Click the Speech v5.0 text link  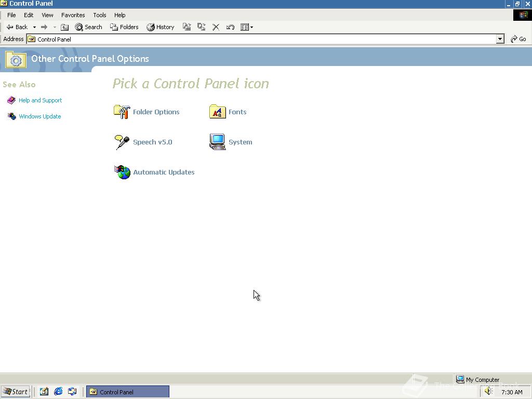click(153, 142)
